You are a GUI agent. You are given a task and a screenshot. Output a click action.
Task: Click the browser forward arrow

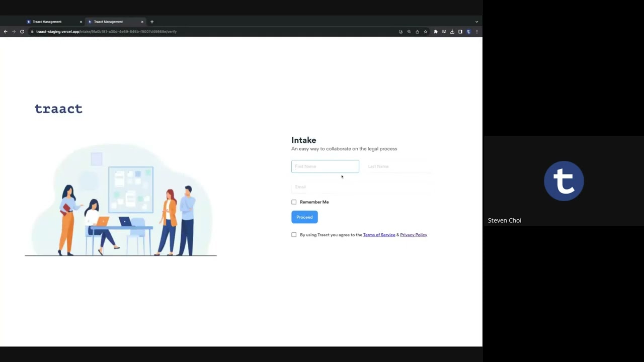pos(14,32)
